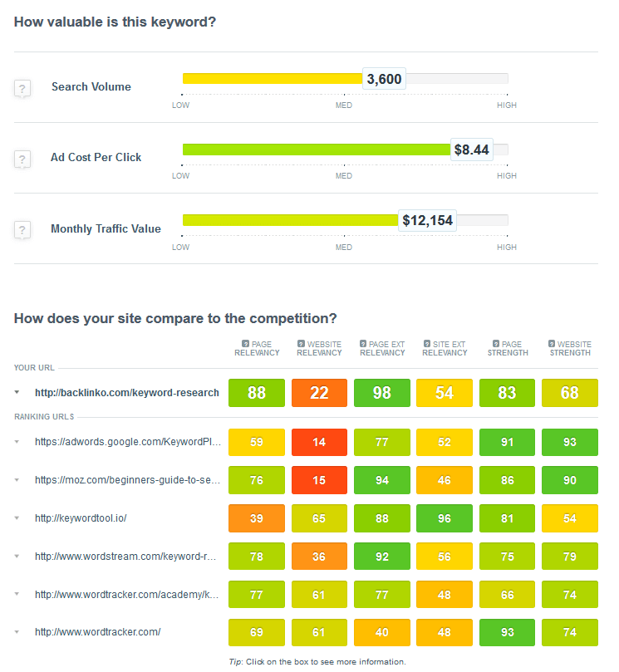The width and height of the screenshot is (619, 672).
Task: Expand the adwords.google.com row arrow
Action: [x=17, y=441]
